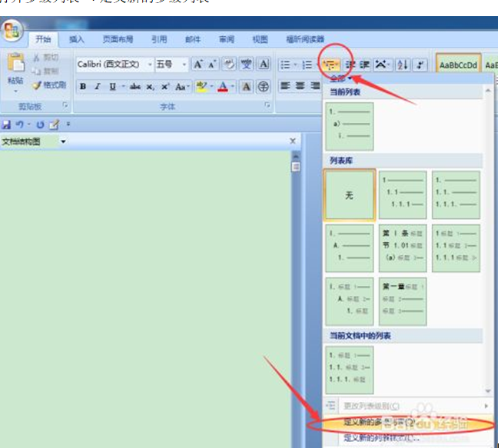The height and width of the screenshot is (448, 501).
Task: Click the Bullets list button
Action: pos(286,65)
